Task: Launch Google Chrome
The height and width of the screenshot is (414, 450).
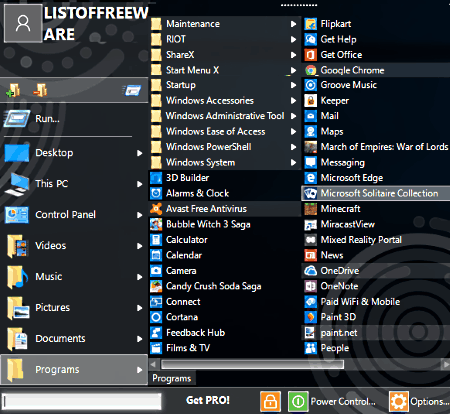Action: [376, 70]
